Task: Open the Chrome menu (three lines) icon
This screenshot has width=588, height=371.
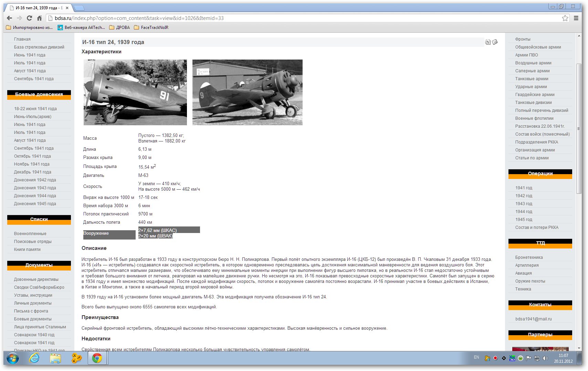Action: tap(576, 18)
